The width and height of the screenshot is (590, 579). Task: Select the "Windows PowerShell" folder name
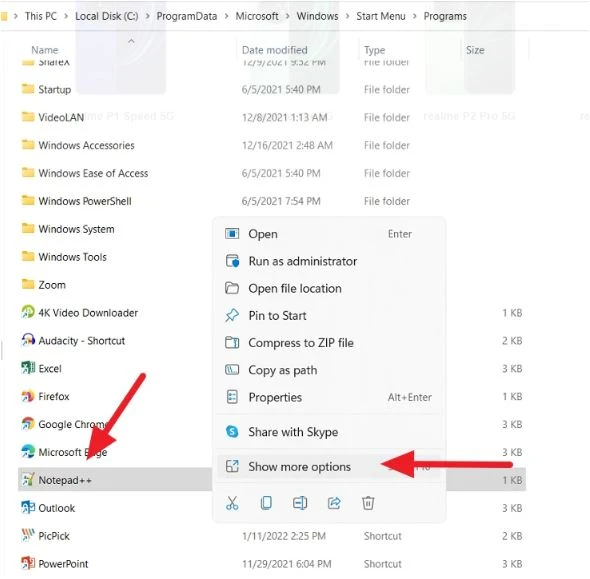coord(85,201)
